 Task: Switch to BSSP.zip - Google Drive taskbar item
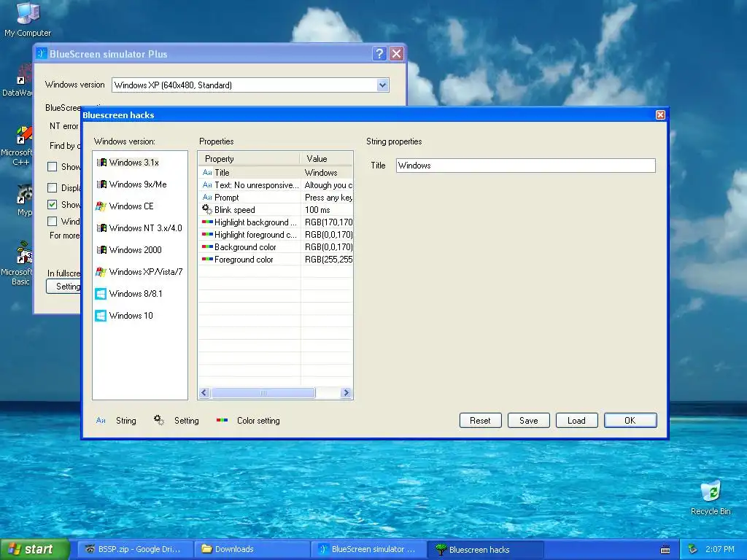point(134,550)
